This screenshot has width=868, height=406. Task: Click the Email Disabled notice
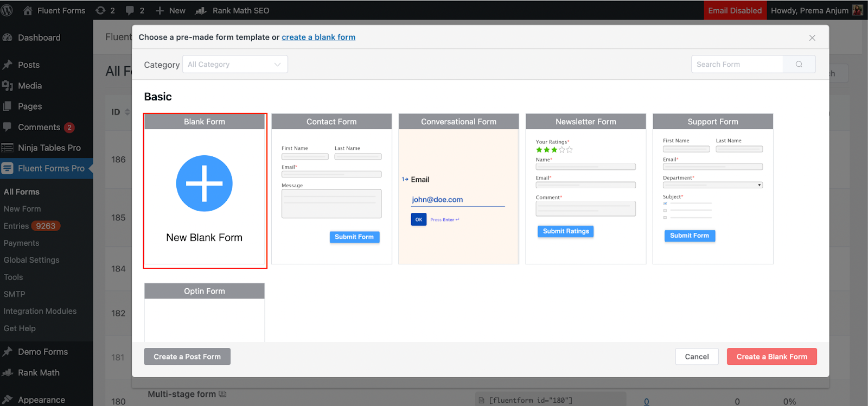[735, 10]
